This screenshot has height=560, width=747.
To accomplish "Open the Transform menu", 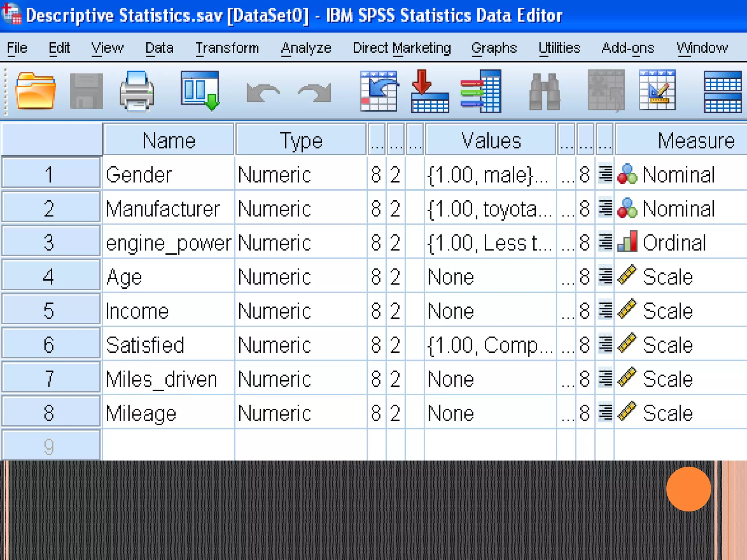I will pos(227,48).
